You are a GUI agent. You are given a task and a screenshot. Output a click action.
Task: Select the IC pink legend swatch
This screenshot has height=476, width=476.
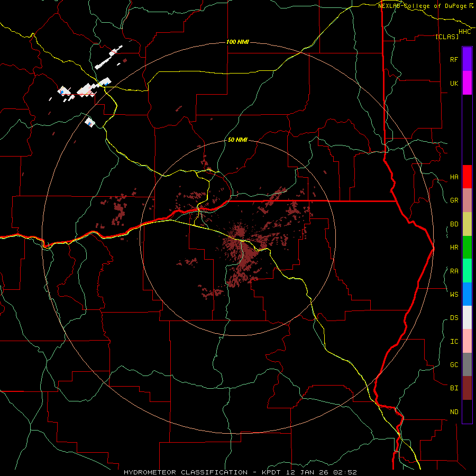click(x=467, y=341)
